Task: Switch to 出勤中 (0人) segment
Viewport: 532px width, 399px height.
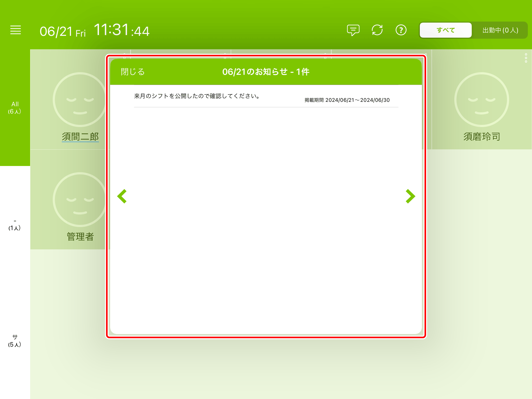Action: (500, 30)
